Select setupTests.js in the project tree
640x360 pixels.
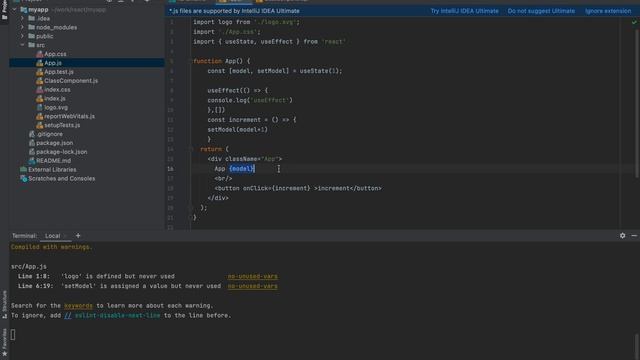click(62, 125)
